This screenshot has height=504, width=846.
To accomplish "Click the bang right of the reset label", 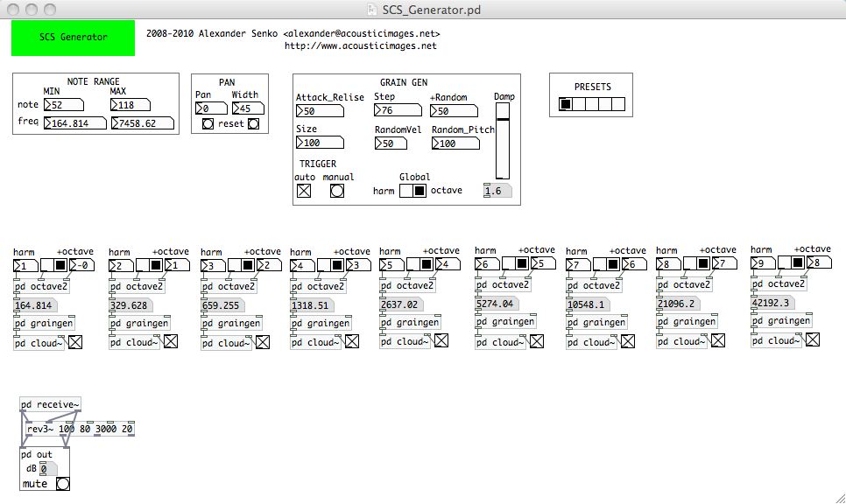I will [x=253, y=124].
